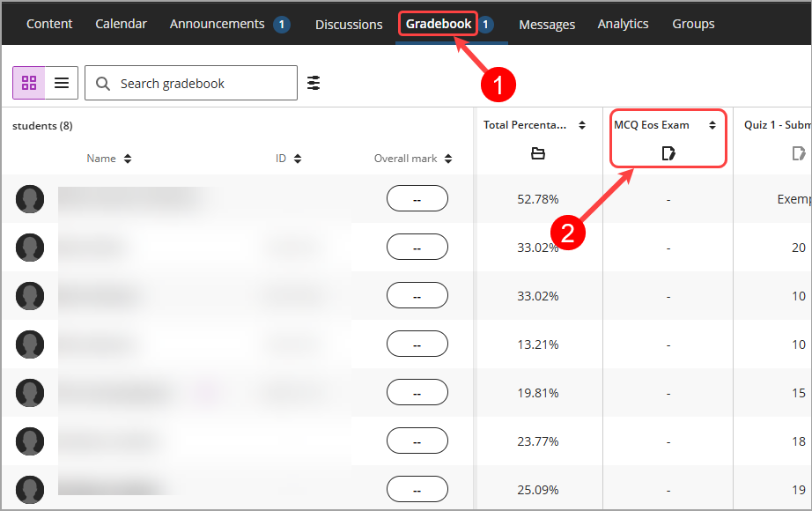Click overall mark pill for 52.78% student
812x511 pixels.
pos(417,198)
